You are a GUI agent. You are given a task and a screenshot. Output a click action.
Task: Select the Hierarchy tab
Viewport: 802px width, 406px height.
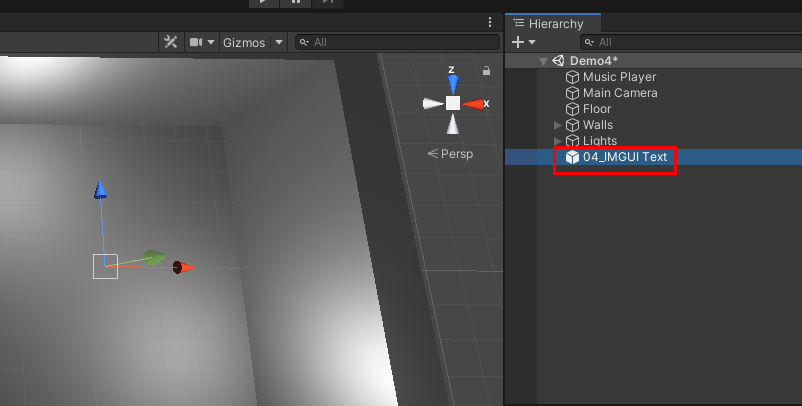coord(553,24)
